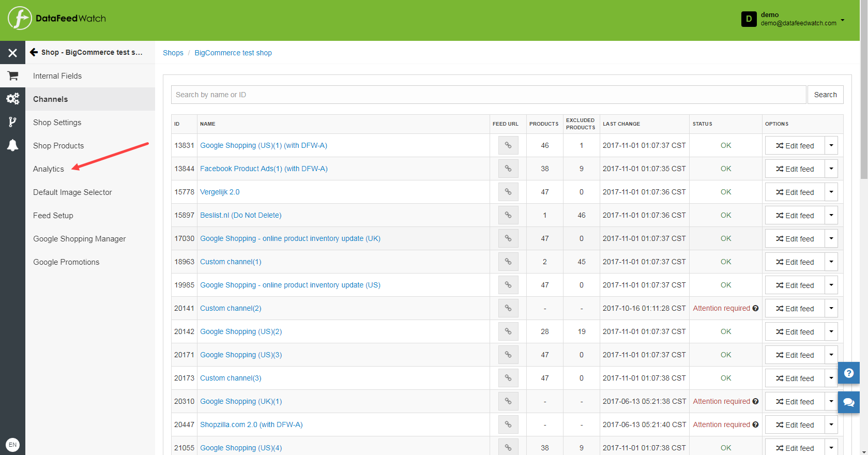This screenshot has height=455, width=868.
Task: Click the EN language badge
Action: [x=12, y=445]
